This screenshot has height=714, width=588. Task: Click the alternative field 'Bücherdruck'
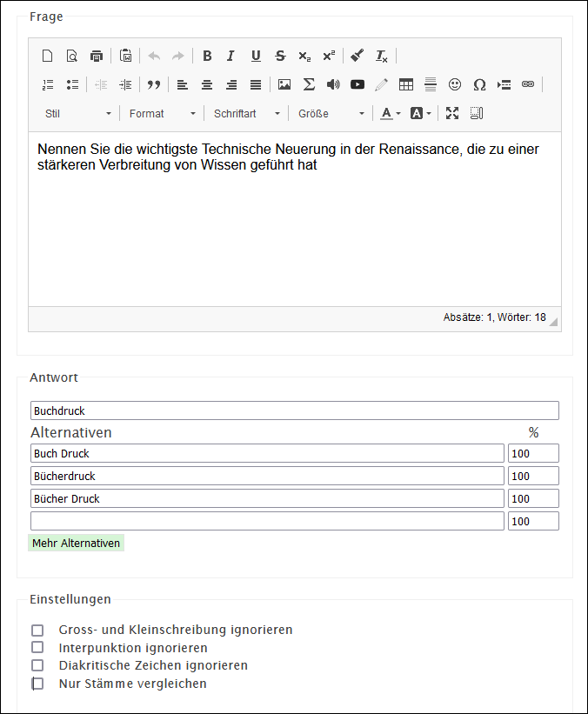[267, 476]
